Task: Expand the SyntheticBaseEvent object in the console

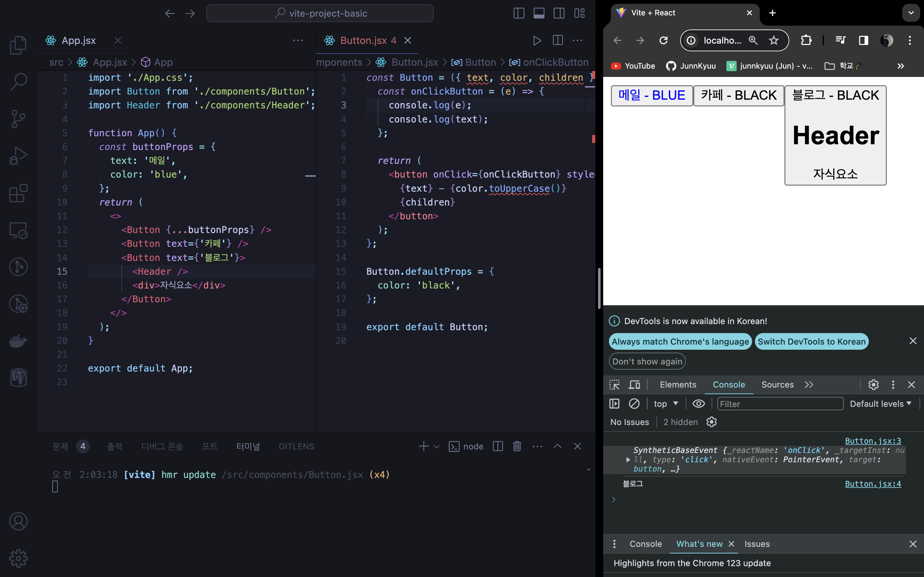Action: pos(628,460)
